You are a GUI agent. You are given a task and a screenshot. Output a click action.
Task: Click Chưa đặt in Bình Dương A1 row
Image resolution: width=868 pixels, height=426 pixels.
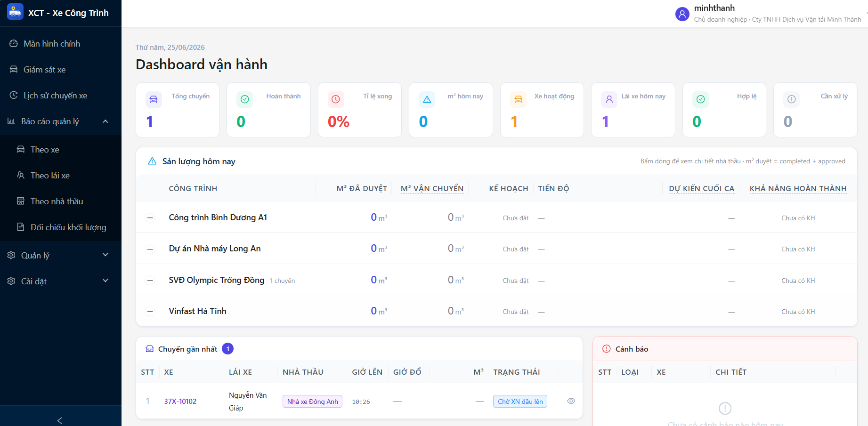516,218
